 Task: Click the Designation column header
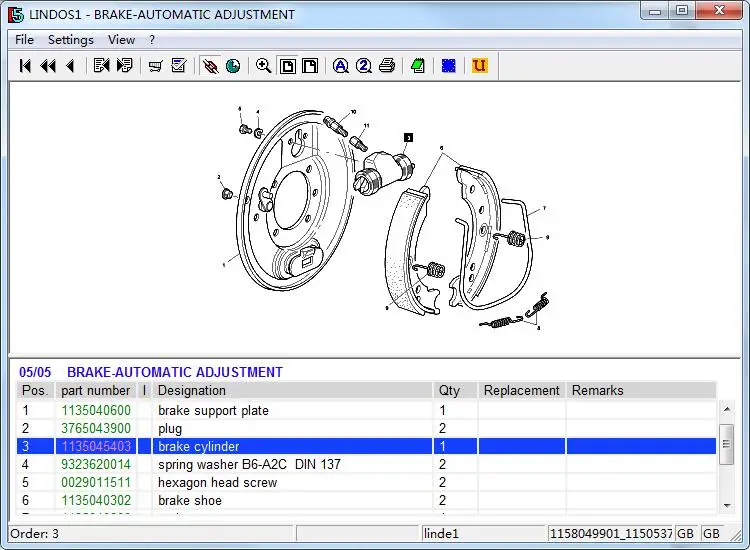(x=192, y=391)
